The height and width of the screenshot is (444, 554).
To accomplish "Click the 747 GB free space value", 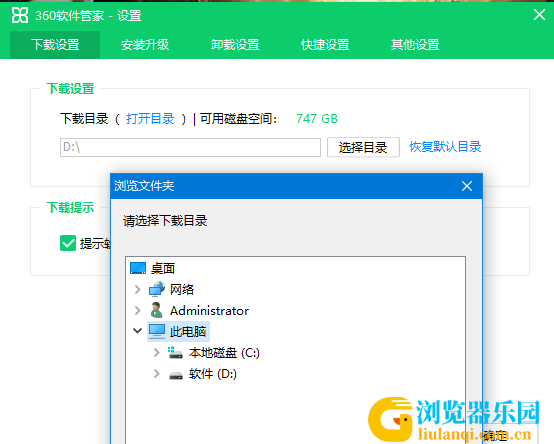I will click(317, 119).
